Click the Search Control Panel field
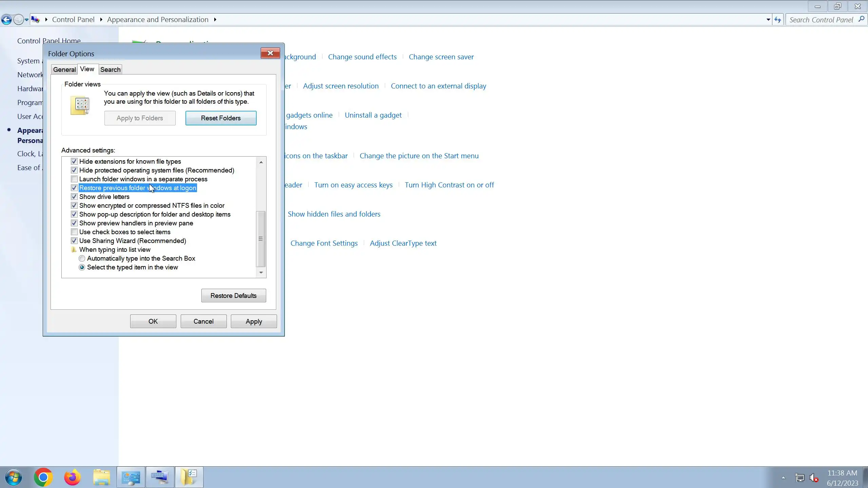The height and width of the screenshot is (488, 868). pos(821,20)
